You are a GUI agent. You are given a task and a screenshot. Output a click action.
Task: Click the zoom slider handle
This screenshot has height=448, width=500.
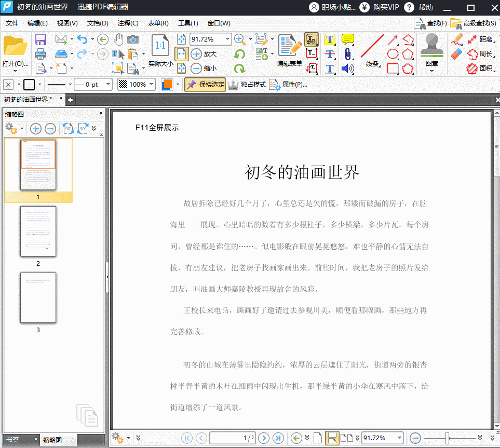click(x=447, y=438)
